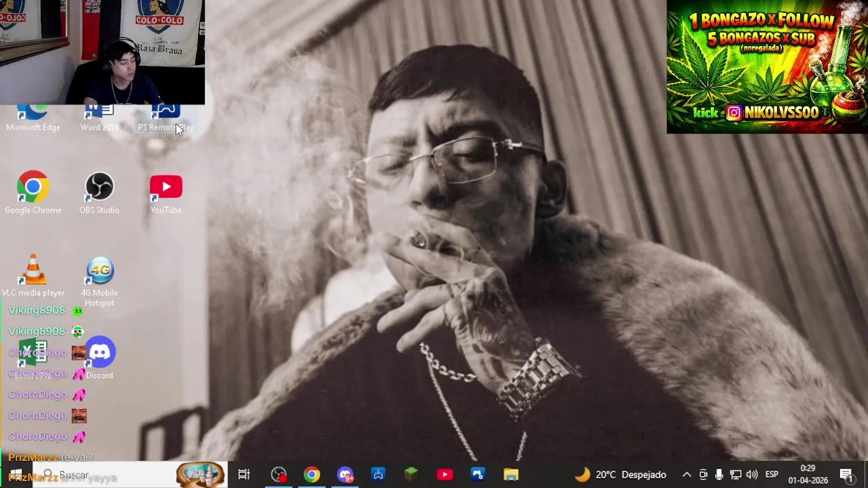Viewport: 868px width, 488px height.
Task: Change the ESP input language
Action: [x=772, y=474]
